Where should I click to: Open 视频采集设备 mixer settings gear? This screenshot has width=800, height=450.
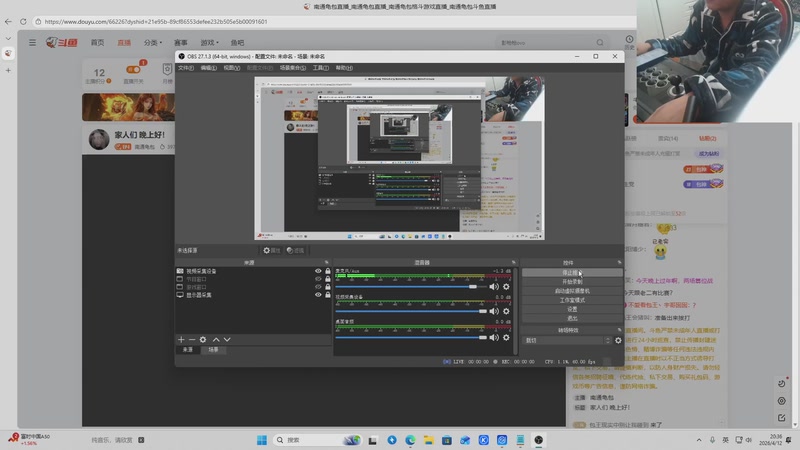506,311
